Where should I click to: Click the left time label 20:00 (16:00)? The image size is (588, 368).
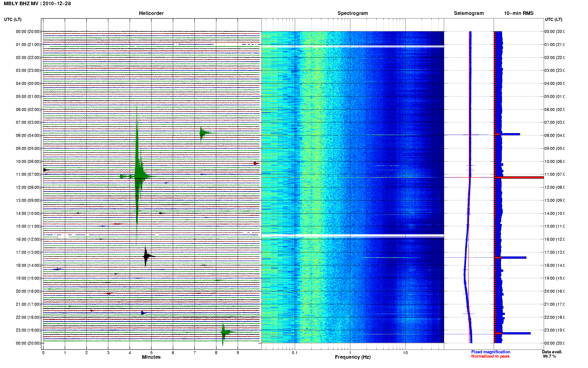(28, 291)
